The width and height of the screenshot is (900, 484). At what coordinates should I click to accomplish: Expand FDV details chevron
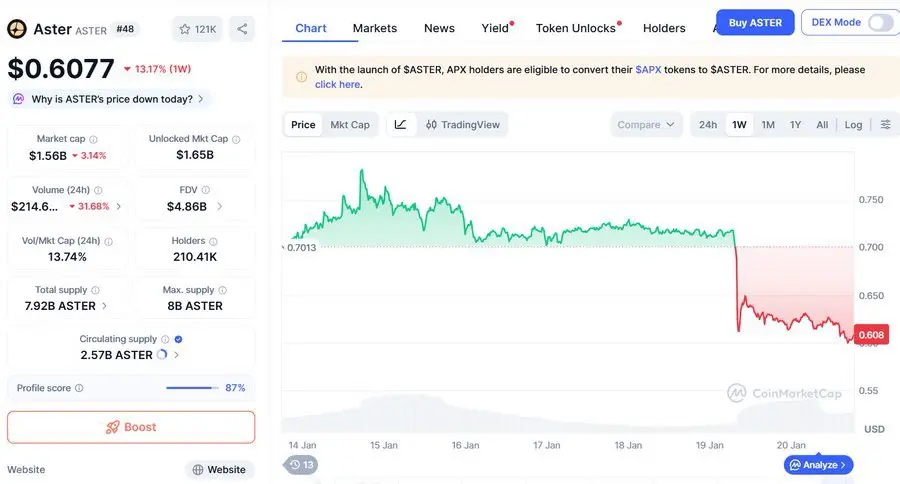[x=219, y=207]
